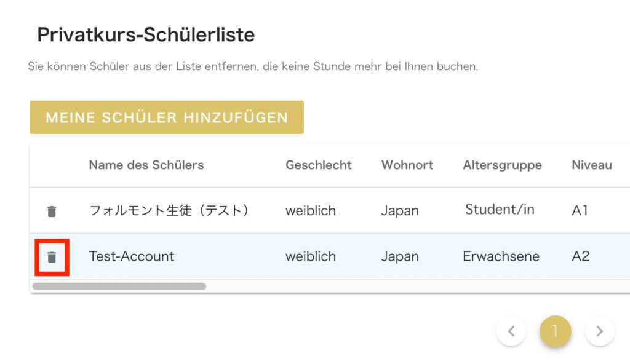Sort by Name des Schülers column header
The height and width of the screenshot is (364, 630).
pos(146,165)
